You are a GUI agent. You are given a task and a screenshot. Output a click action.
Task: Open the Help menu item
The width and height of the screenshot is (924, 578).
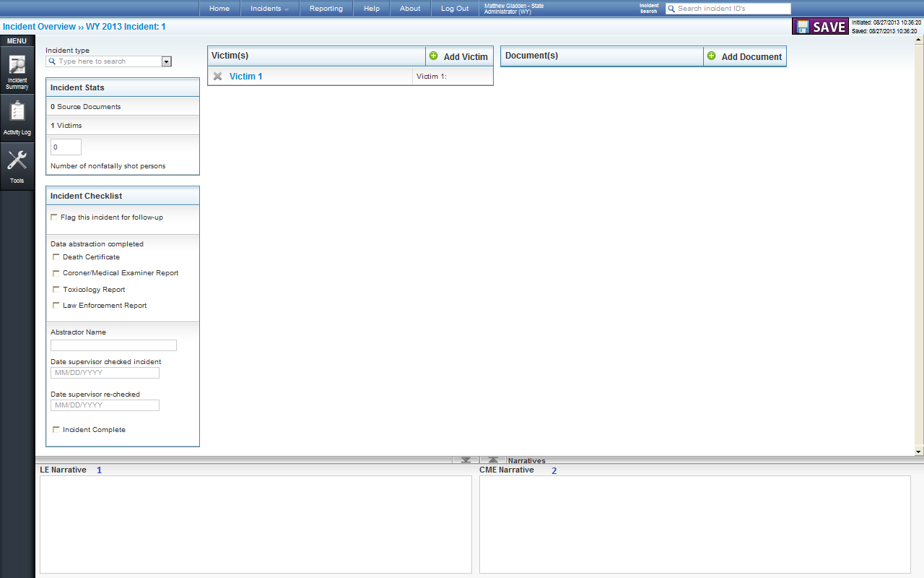372,9
